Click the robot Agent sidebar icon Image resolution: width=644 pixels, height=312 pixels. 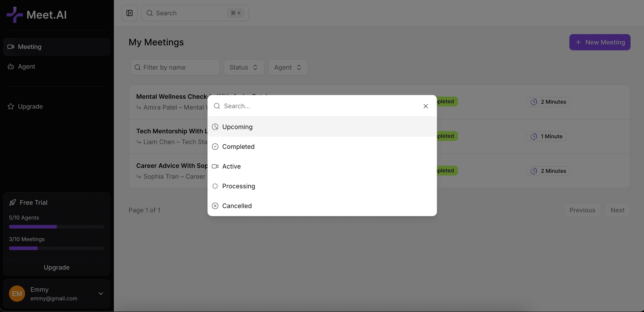point(11,67)
